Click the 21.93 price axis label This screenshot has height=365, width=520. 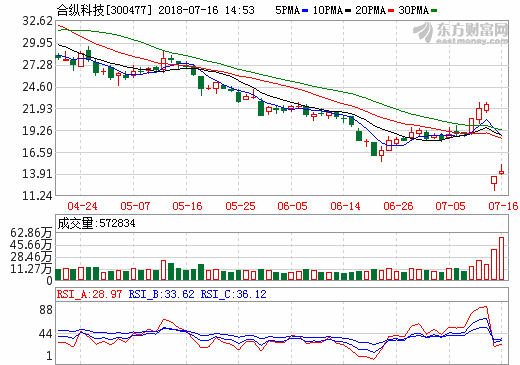pos(38,109)
